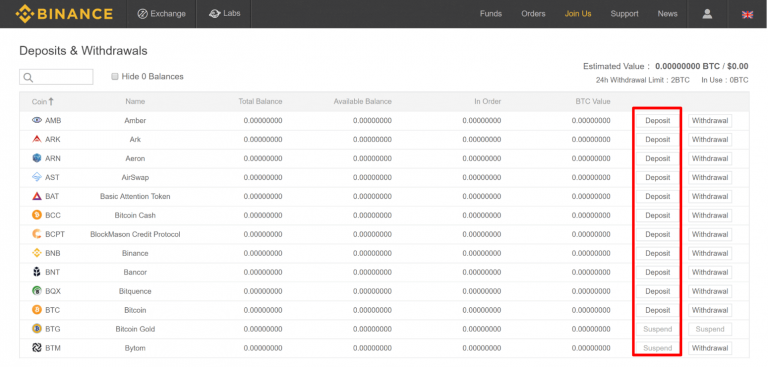Click Withdrawal for BCC

(x=710, y=216)
